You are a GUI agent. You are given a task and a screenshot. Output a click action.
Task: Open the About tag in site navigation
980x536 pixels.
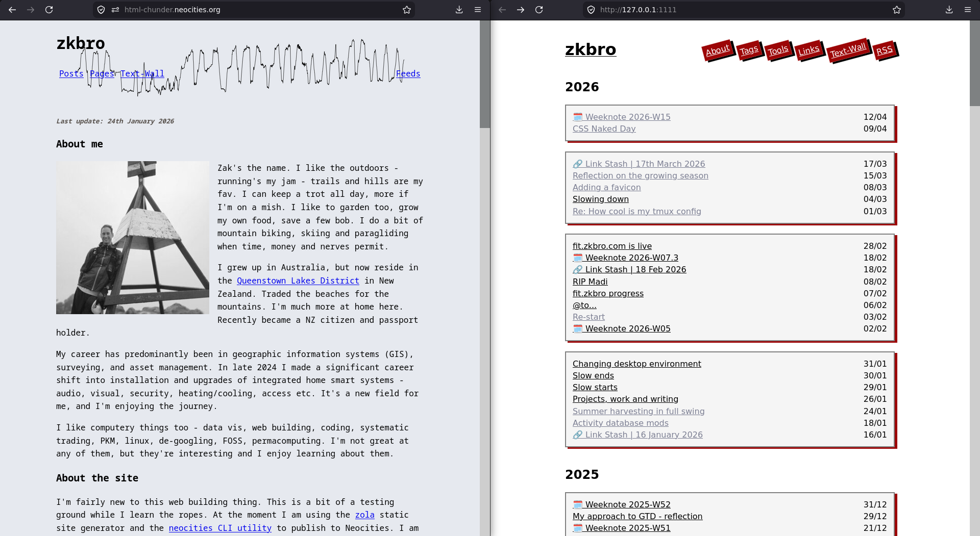click(717, 50)
